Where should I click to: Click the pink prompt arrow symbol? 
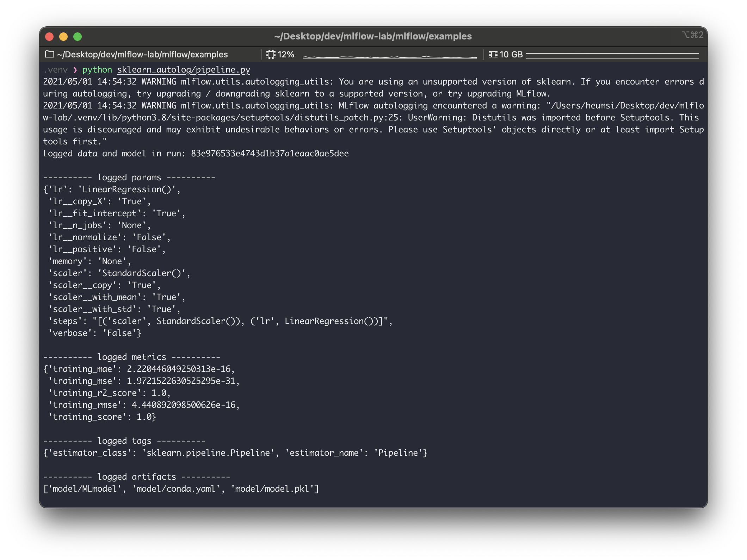pos(75,70)
